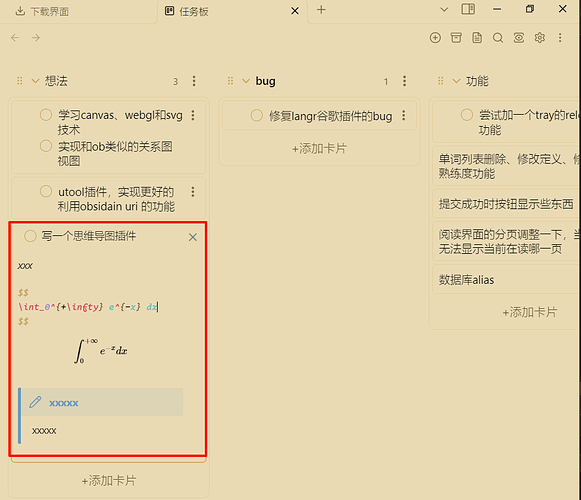Image resolution: width=581 pixels, height=500 pixels.
Task: Collapse the bug list chevron
Action: coord(246,81)
